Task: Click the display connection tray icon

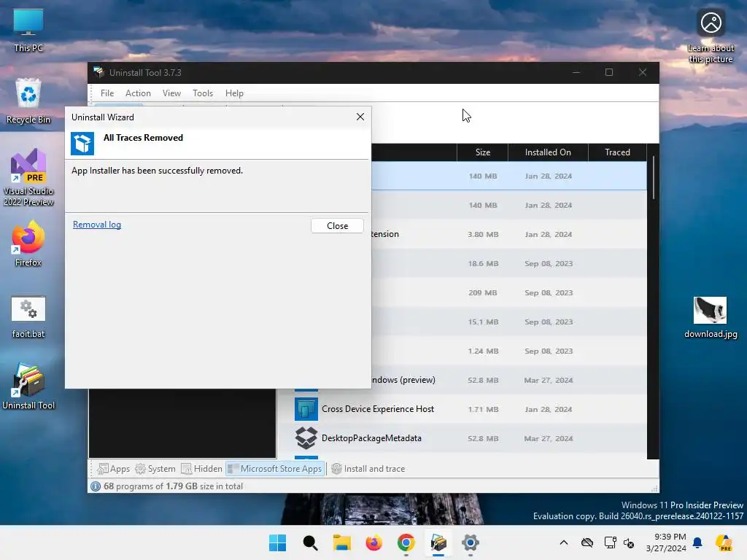Action: pyautogui.click(x=611, y=542)
